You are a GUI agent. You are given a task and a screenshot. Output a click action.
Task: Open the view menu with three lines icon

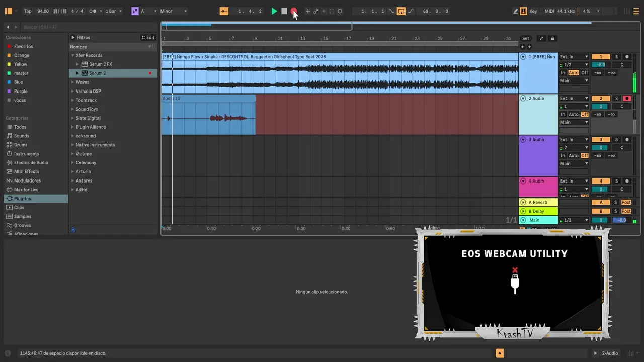click(x=636, y=11)
